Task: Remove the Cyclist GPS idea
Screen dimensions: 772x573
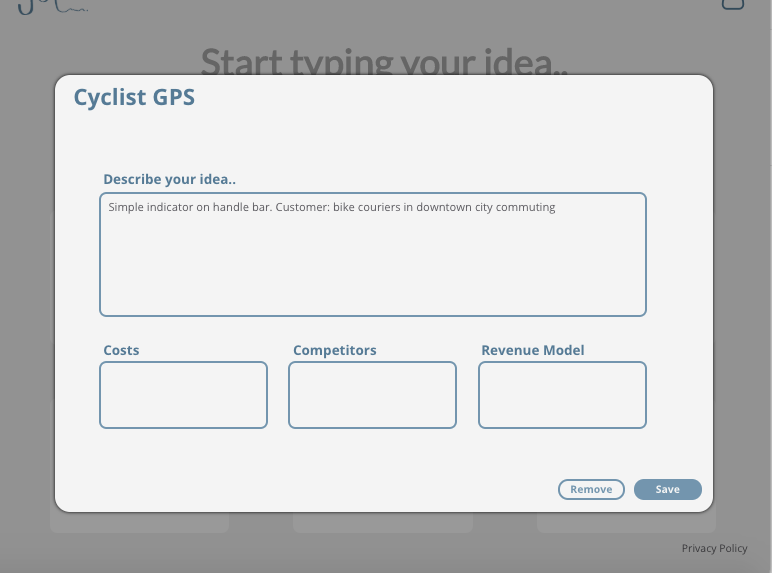Action: tap(591, 489)
